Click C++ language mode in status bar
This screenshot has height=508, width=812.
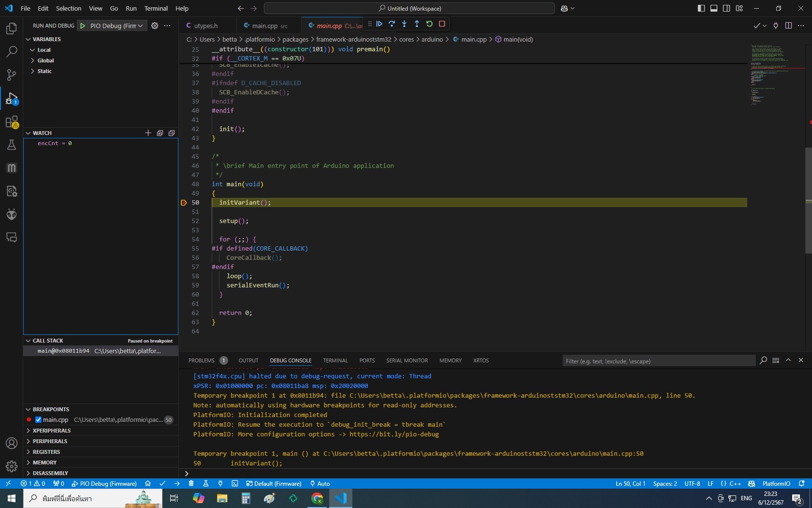(735, 483)
